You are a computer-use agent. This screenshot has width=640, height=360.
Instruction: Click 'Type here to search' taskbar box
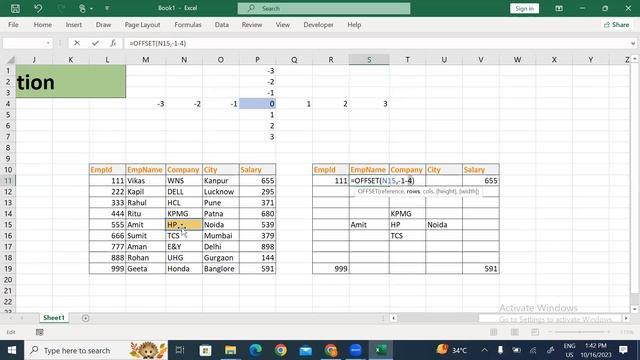click(96, 350)
